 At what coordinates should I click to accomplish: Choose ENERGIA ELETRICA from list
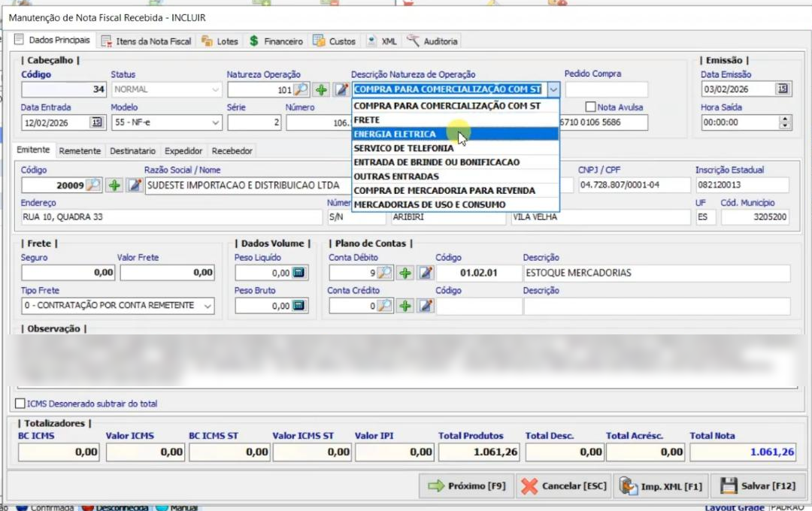(456, 134)
